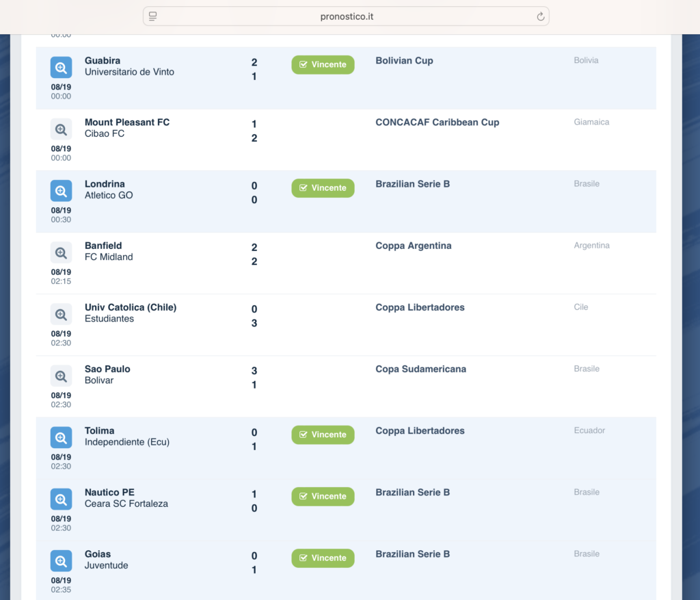Click Atletico GO team name
The height and width of the screenshot is (600, 700).
click(x=109, y=195)
